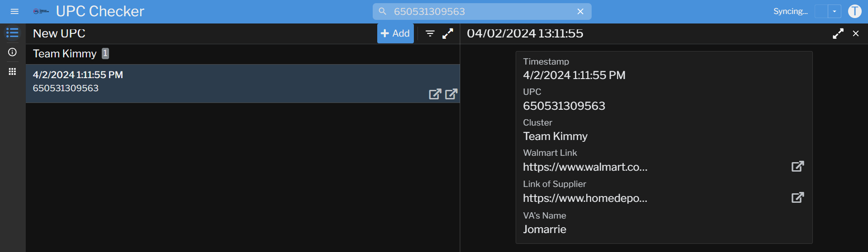The width and height of the screenshot is (868, 252).
Task: Open the filter options for New UPC
Action: [430, 33]
